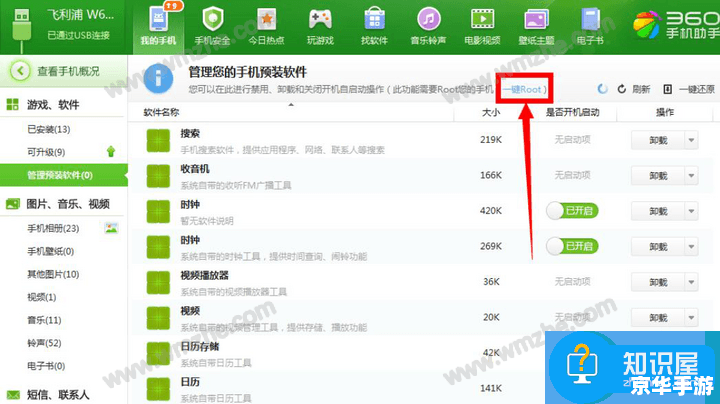This screenshot has height=404, width=720.
Task: Click the 日历存储 app icon
Action: point(158,354)
